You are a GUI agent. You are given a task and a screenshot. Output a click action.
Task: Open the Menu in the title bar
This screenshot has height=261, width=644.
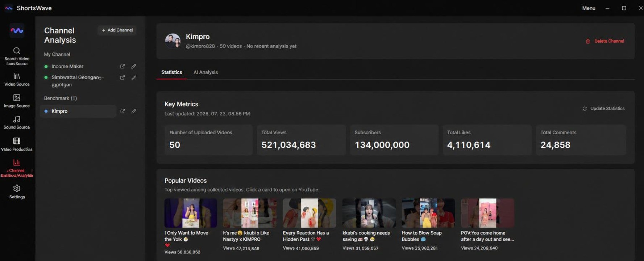pos(589,8)
